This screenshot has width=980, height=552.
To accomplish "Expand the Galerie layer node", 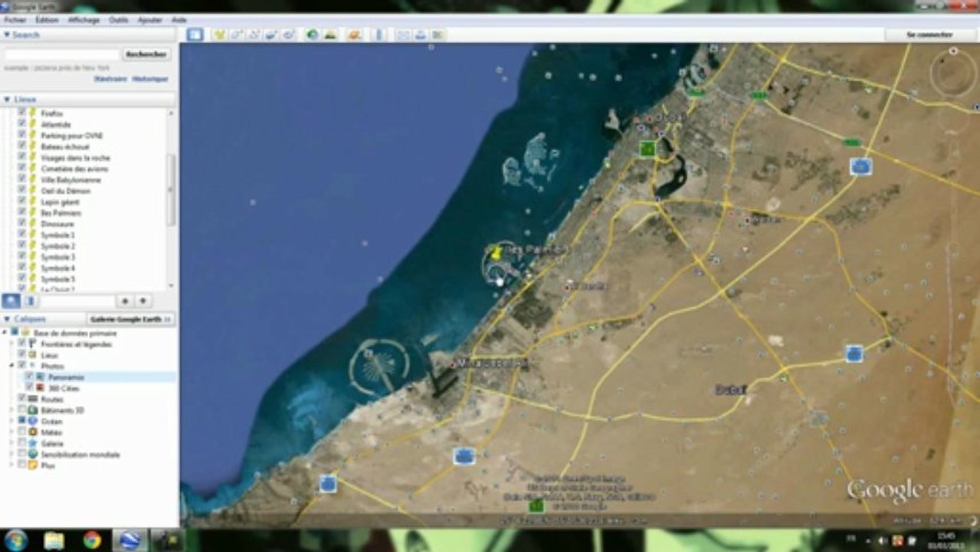I will pyautogui.click(x=12, y=443).
